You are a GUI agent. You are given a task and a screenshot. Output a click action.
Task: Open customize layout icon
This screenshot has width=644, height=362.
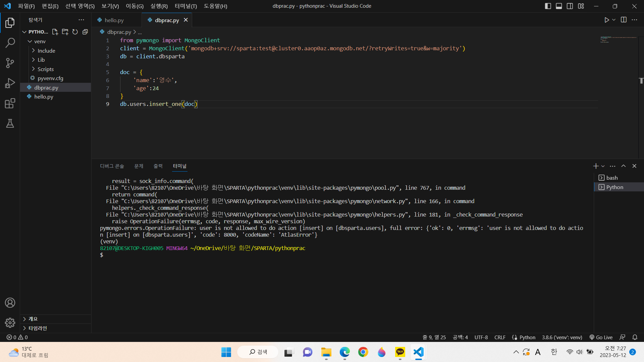tap(581, 6)
